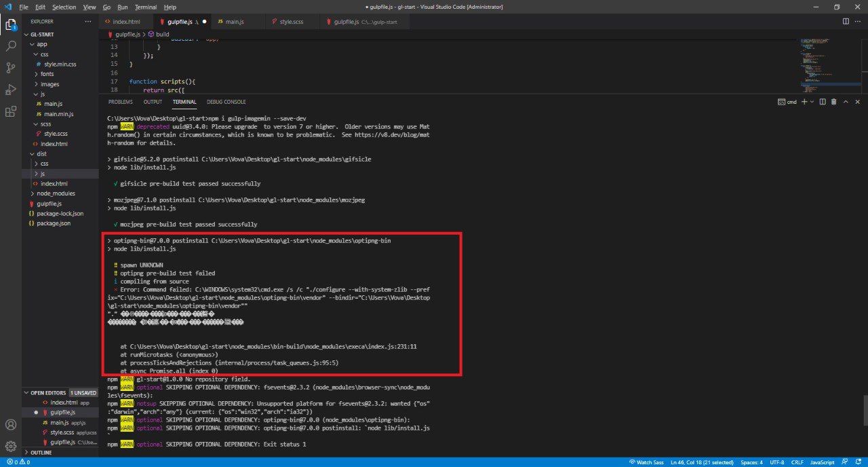Open the Go menu

point(107,7)
